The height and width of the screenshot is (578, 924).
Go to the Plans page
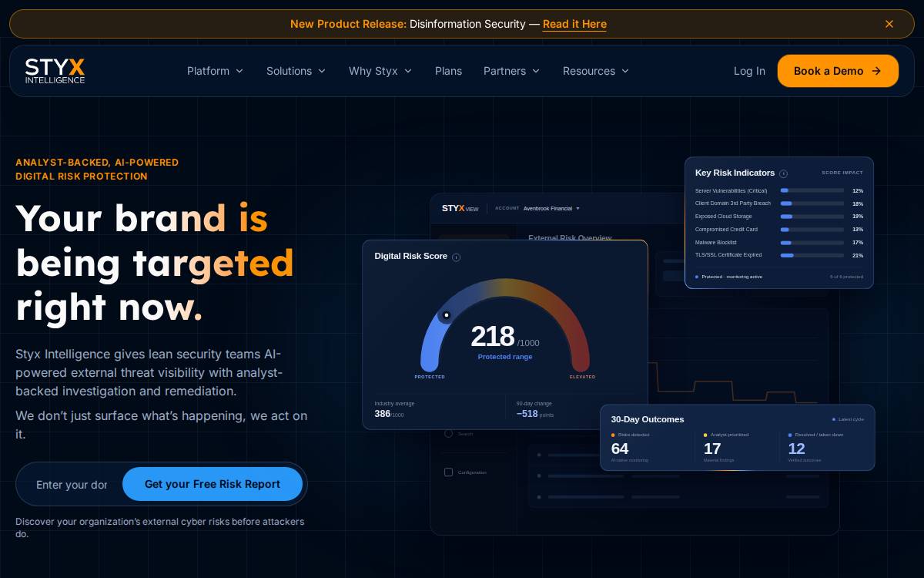point(448,71)
